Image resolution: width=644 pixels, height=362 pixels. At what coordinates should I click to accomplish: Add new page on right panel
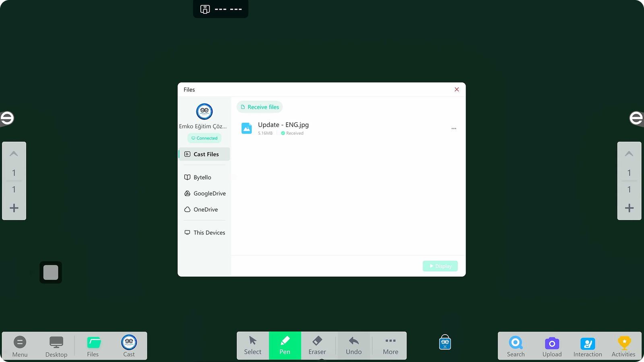tap(629, 208)
